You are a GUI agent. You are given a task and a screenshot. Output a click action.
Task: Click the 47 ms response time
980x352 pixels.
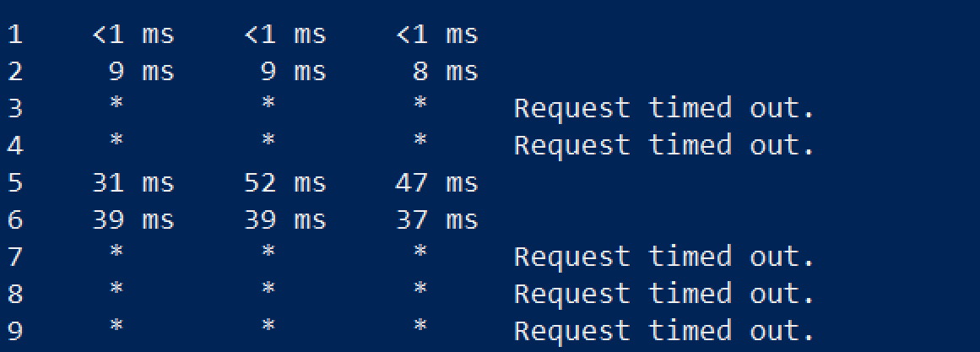click(437, 183)
